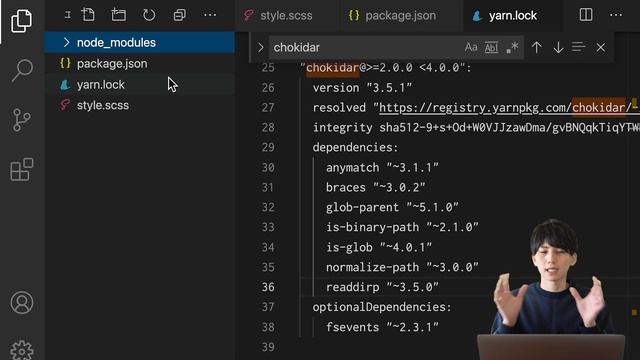Click the fsevents "~2.3.1" line
This screenshot has width=640, height=360.
(382, 327)
